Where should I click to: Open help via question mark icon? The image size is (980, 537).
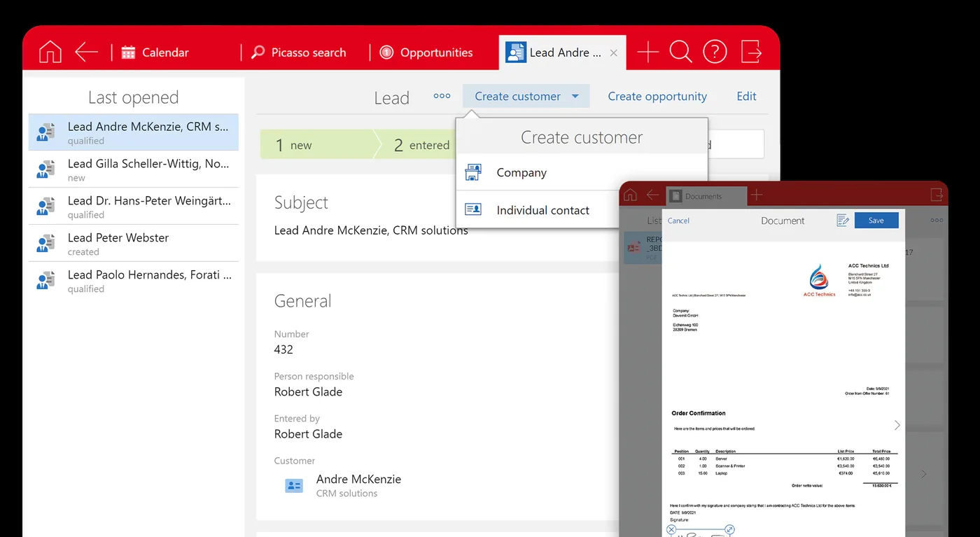click(715, 53)
